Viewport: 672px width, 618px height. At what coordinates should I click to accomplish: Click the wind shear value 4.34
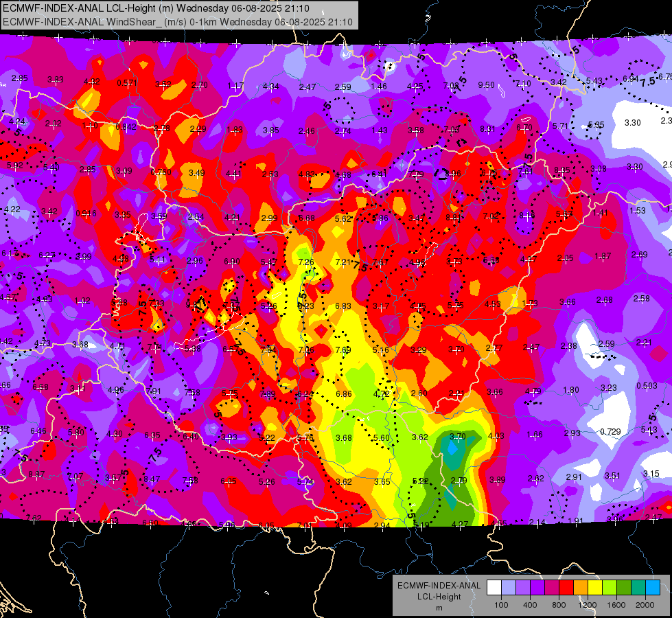[271, 87]
